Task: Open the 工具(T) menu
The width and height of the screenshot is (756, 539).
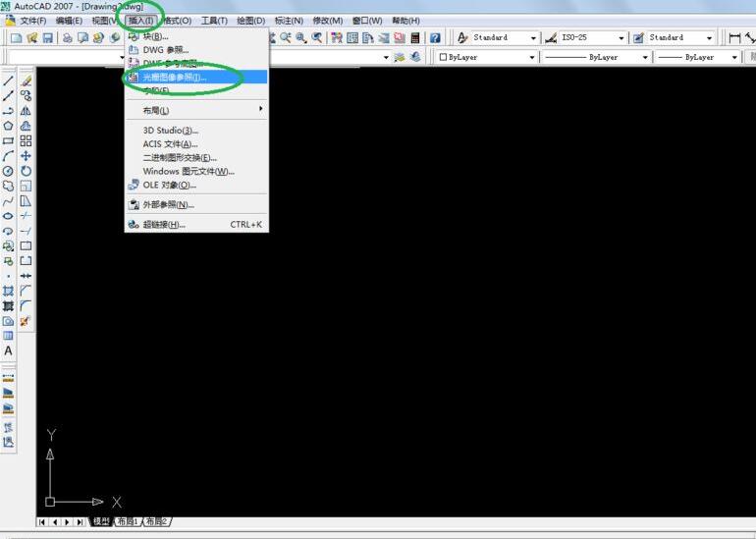Action: pos(214,21)
